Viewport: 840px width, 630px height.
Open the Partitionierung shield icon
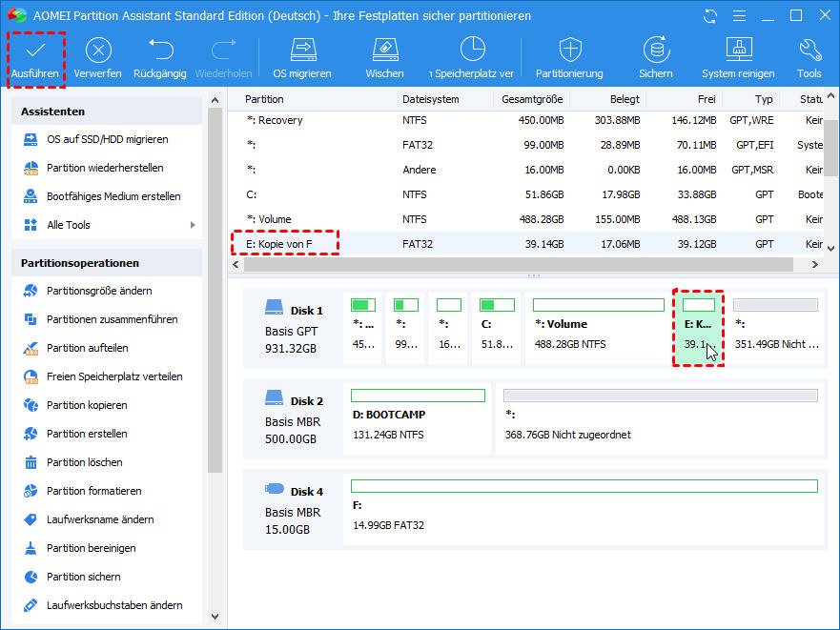569,51
